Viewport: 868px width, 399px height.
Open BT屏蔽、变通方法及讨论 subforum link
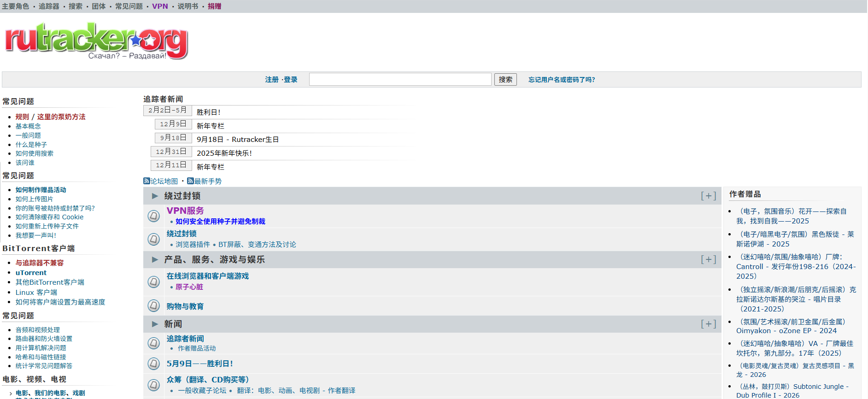point(257,244)
